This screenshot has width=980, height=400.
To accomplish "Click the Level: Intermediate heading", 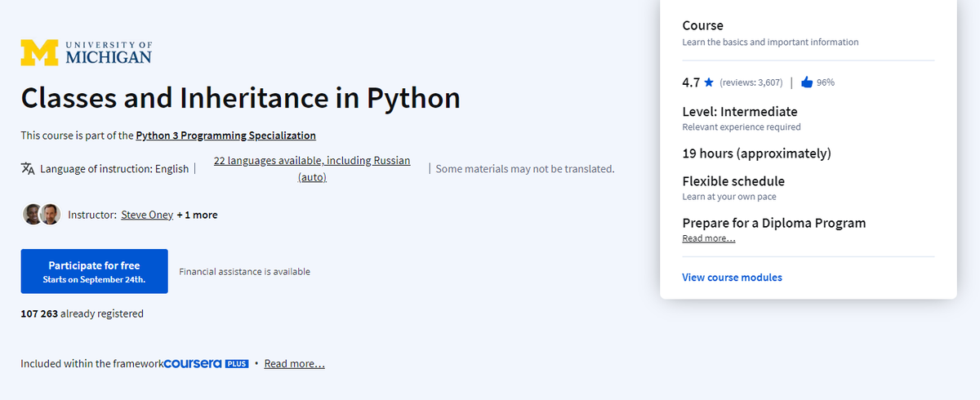I will [739, 112].
